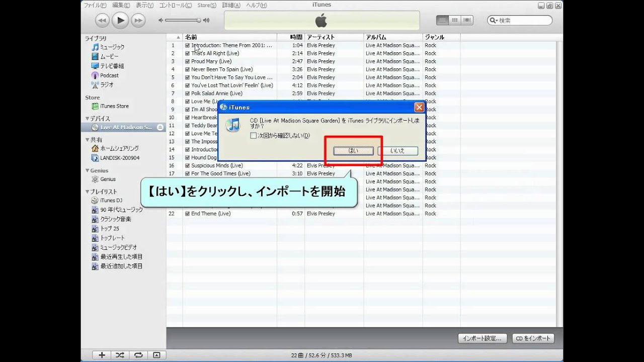Open 最近追加した項目 playlist
Image resolution: width=644 pixels, height=362 pixels.
(x=117, y=266)
